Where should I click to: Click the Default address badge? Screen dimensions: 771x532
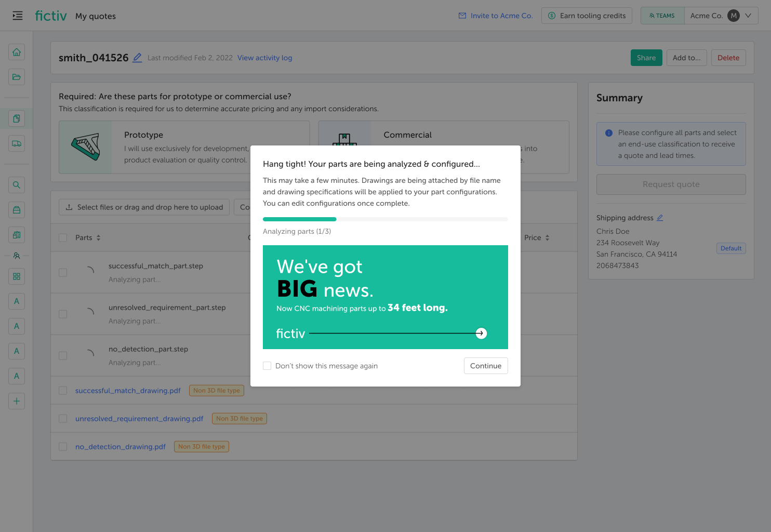click(x=731, y=248)
